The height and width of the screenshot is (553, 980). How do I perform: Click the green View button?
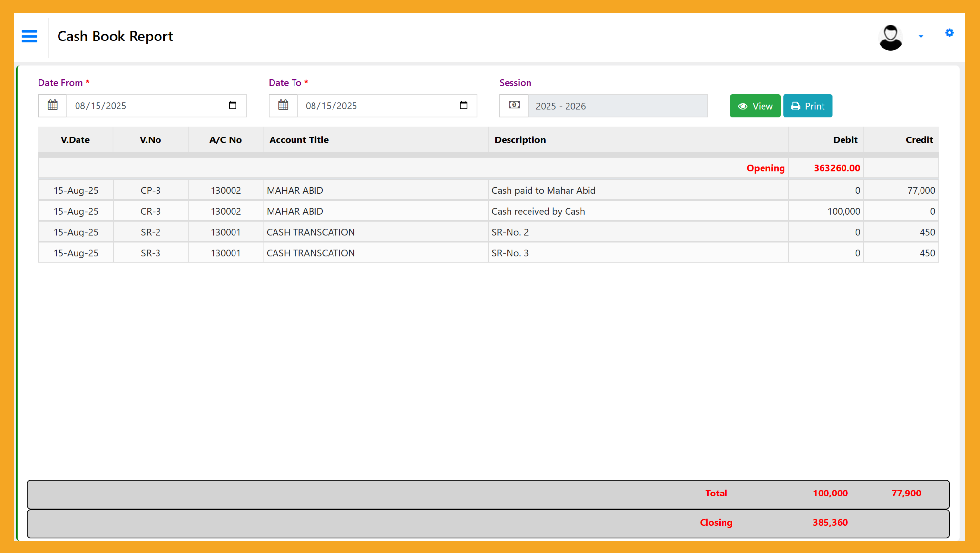pyautogui.click(x=755, y=106)
